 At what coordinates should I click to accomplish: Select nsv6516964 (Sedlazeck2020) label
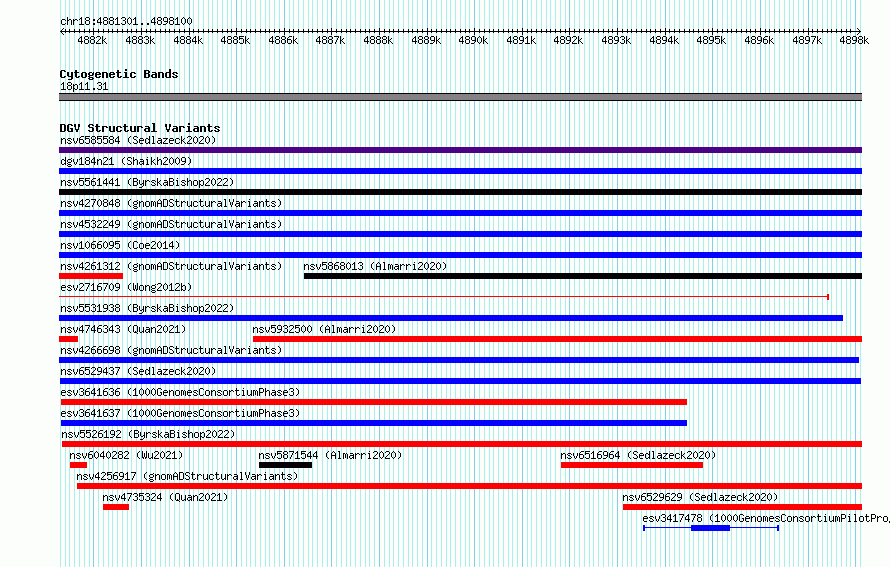point(638,455)
